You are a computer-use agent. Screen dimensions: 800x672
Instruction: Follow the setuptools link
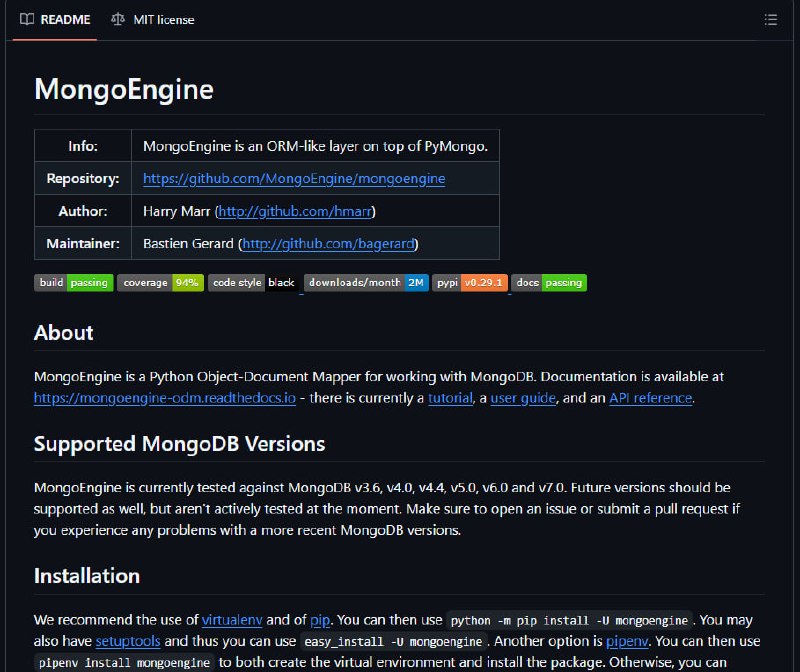click(128, 641)
